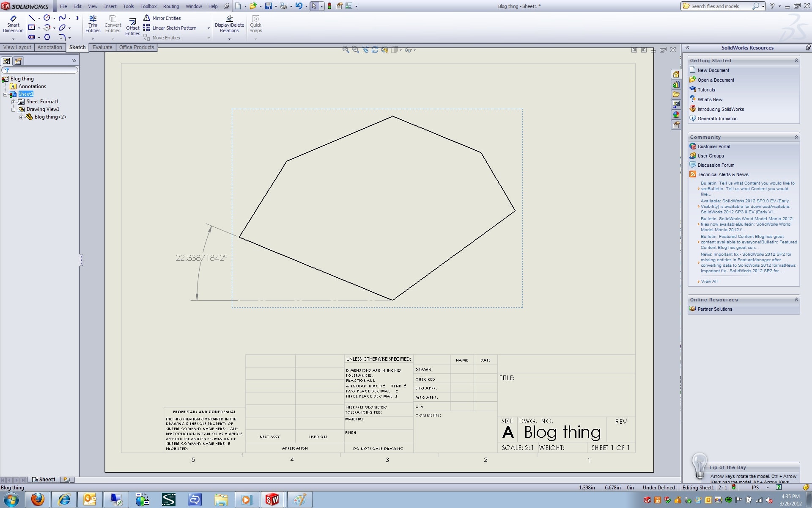Open the Custom Properties task pane tab
Image resolution: width=812 pixels, height=508 pixels.
[676, 125]
